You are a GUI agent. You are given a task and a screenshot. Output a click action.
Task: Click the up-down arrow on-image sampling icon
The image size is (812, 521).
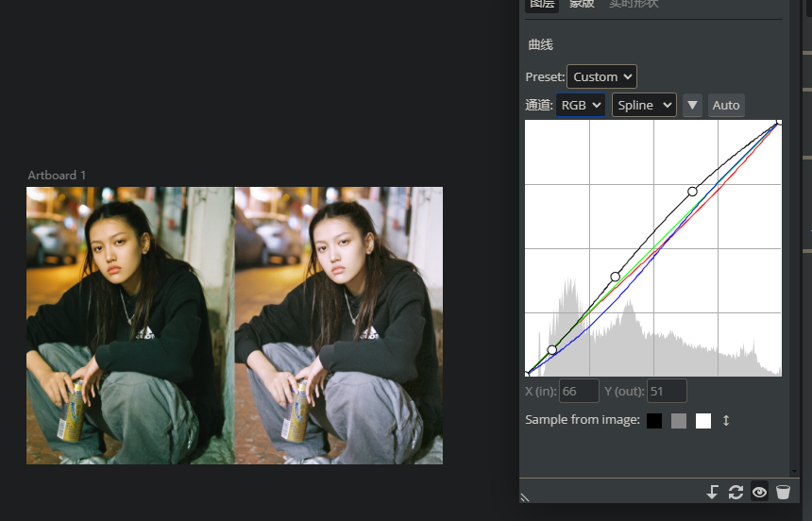point(726,421)
